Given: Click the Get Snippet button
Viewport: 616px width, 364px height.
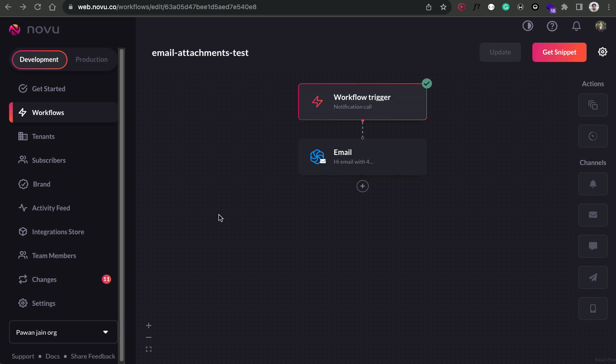Looking at the screenshot, I should click(x=560, y=52).
